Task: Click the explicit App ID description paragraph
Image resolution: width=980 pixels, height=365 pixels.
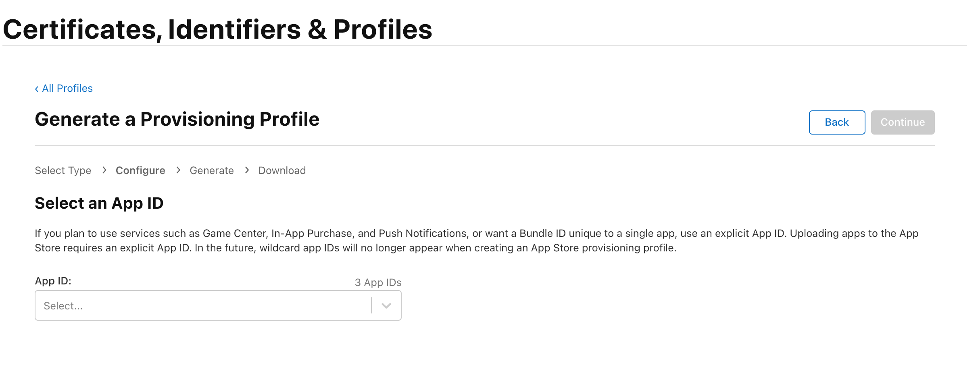Action: (476, 241)
